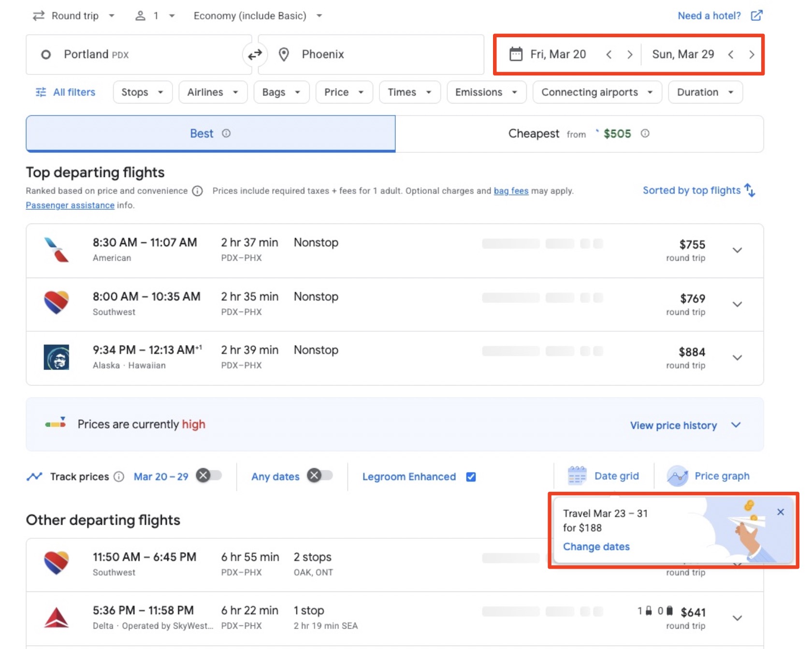Enable the Track prices toggle
The image size is (812, 649).
pyautogui.click(x=210, y=476)
